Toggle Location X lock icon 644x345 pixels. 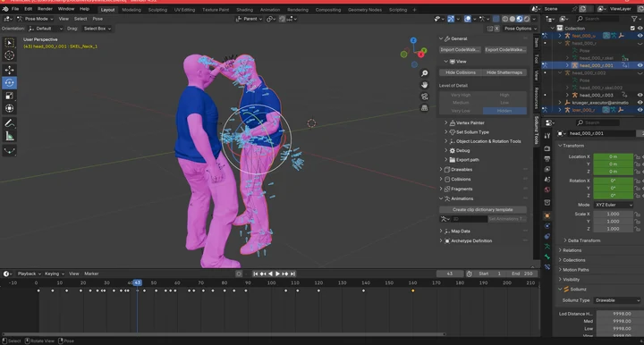pyautogui.click(x=638, y=156)
